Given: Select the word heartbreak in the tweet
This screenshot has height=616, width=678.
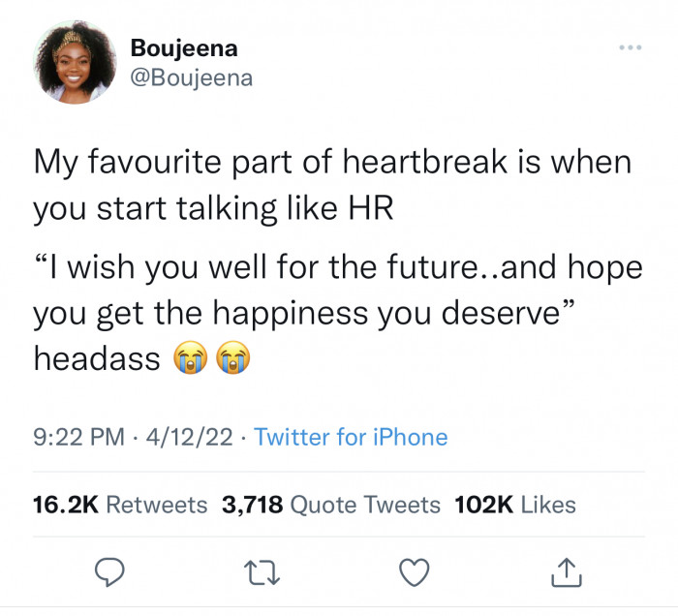Looking at the screenshot, I should tap(425, 162).
